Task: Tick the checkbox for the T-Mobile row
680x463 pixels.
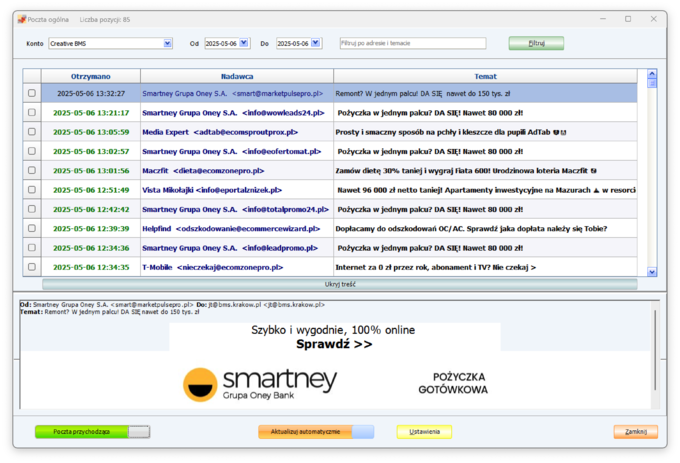Action: point(32,267)
